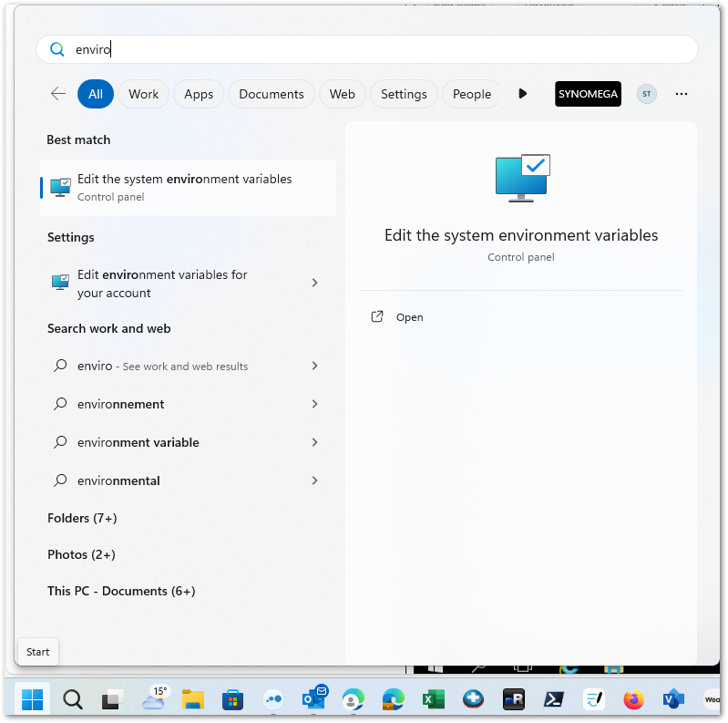This screenshot has height=723, width=728.
Task: Click into the search box containing 'enviro'
Action: [367, 49]
